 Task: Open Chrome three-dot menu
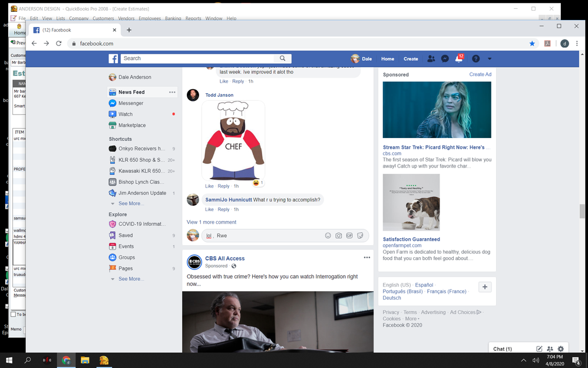pyautogui.click(x=577, y=44)
